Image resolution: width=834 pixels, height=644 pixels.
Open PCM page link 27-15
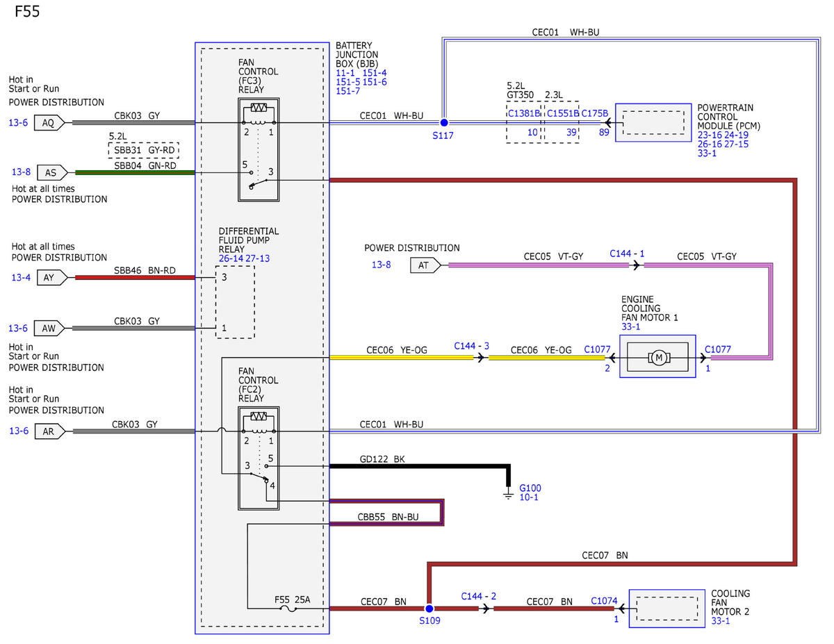737,145
